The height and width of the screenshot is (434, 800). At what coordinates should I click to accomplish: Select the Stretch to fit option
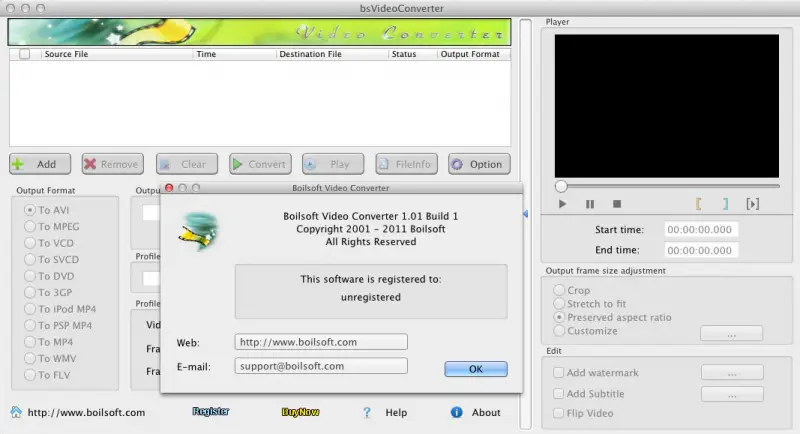pyautogui.click(x=559, y=304)
